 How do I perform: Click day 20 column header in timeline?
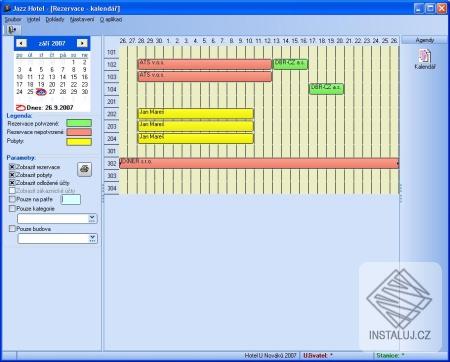(340, 41)
